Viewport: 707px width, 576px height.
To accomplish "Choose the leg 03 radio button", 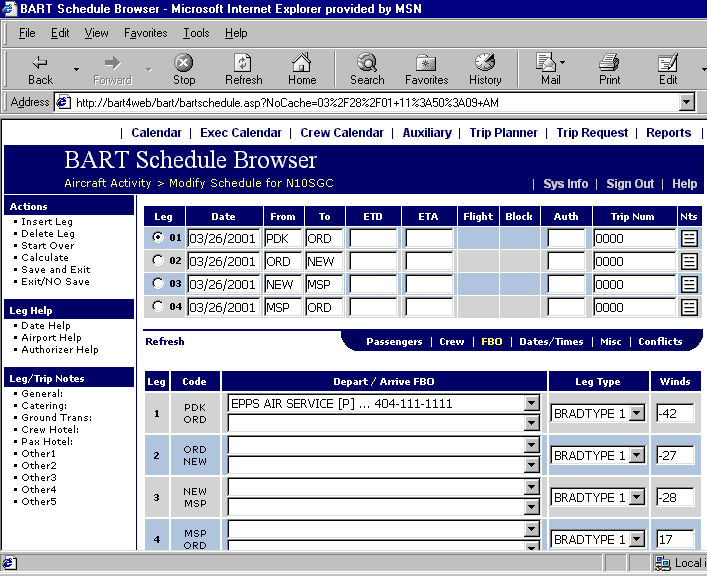I will [156, 284].
